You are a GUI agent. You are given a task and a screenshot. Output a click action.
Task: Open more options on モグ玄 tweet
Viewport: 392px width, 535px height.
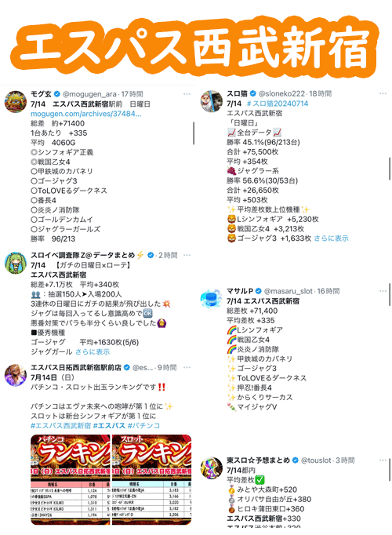point(187,94)
